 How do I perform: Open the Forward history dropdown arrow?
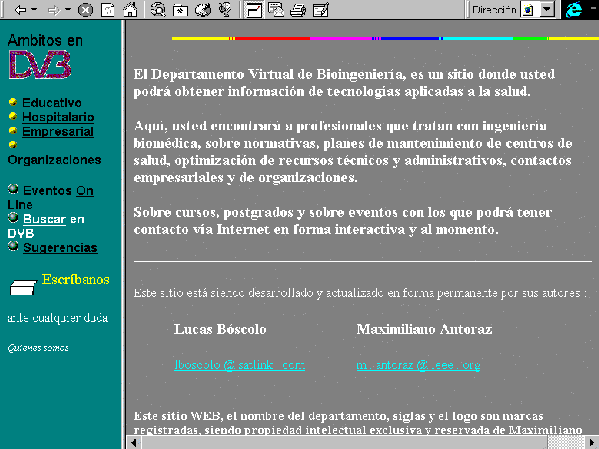tap(68, 10)
